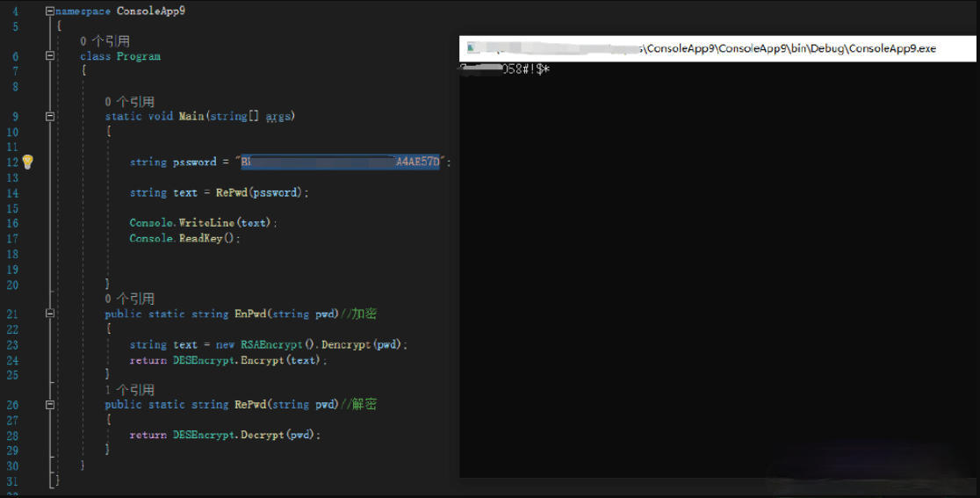Click line number 16 in the gutter
The height and width of the screenshot is (498, 980).
[x=12, y=223]
